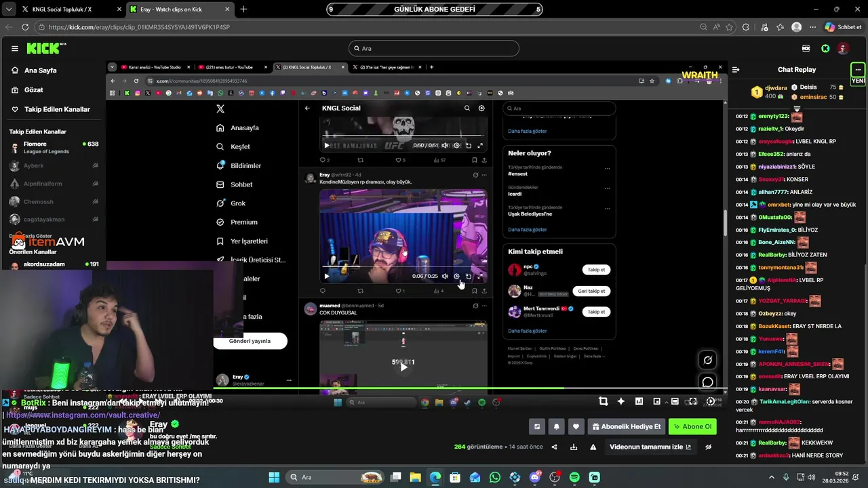Open green Kick coins icon in header

point(825,48)
